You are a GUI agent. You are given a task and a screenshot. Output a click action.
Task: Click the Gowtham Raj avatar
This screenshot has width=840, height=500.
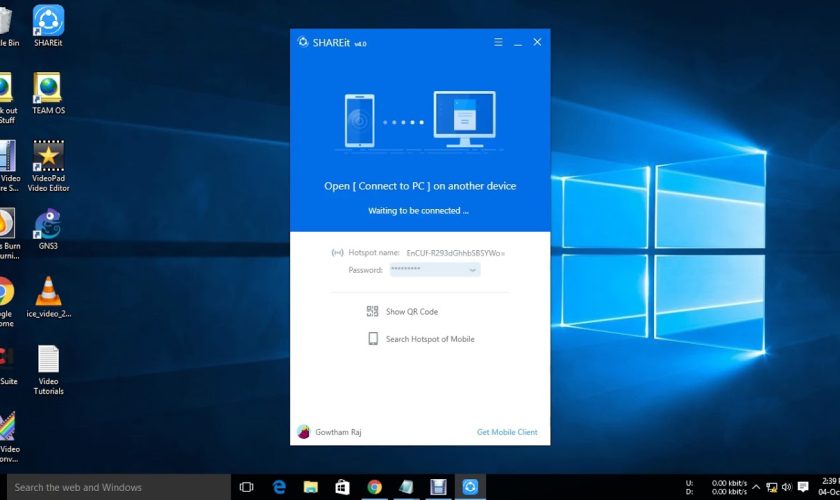[303, 431]
